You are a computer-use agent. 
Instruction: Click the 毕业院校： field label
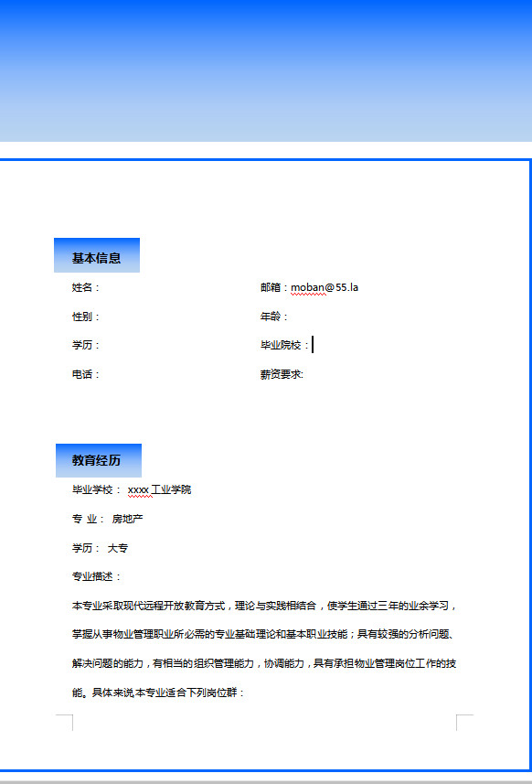(284, 345)
